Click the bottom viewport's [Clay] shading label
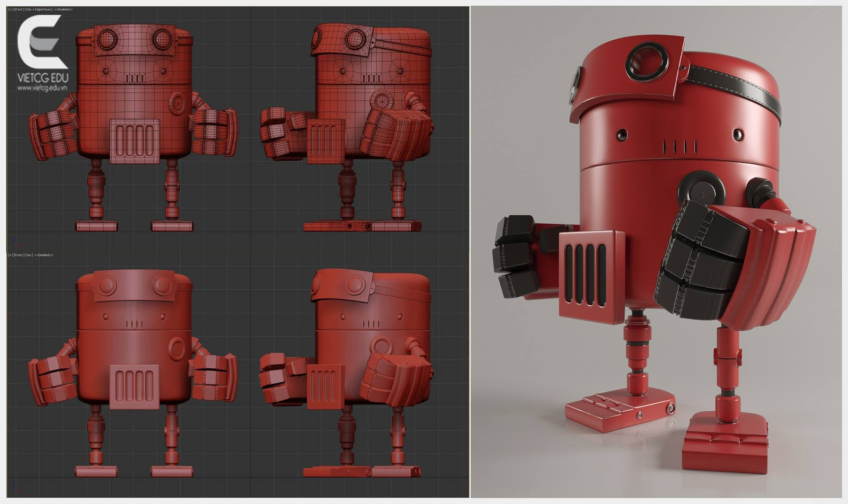Viewport: 848px width, 504px height. (29, 255)
